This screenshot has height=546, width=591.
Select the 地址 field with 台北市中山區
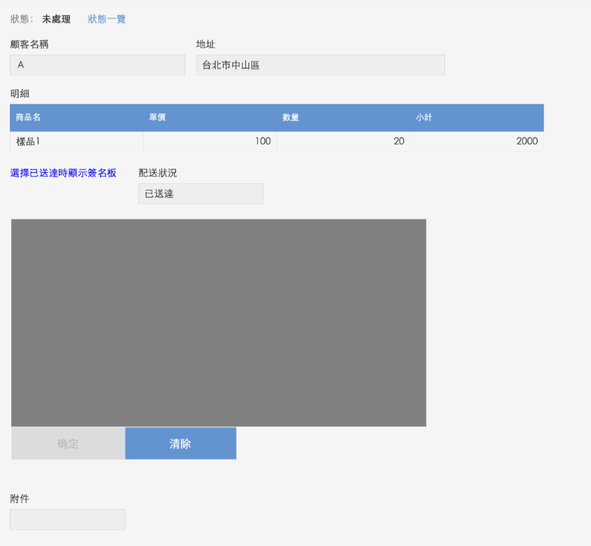coord(320,65)
